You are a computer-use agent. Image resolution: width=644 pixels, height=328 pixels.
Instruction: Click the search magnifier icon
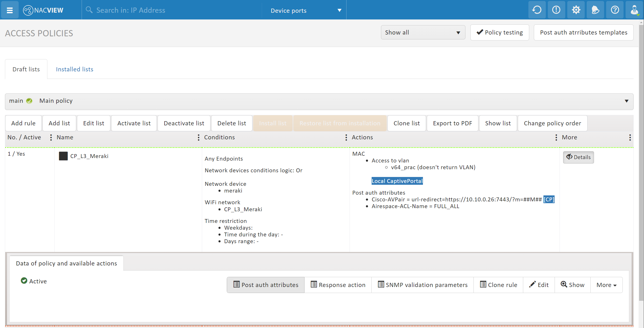[x=89, y=10]
